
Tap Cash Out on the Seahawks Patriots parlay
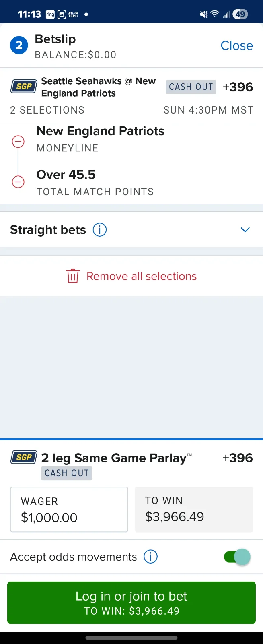(x=191, y=87)
